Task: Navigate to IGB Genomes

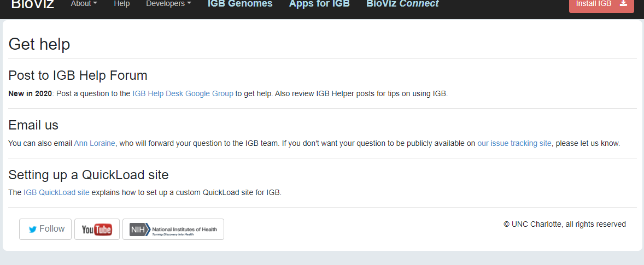Action: coord(240,4)
